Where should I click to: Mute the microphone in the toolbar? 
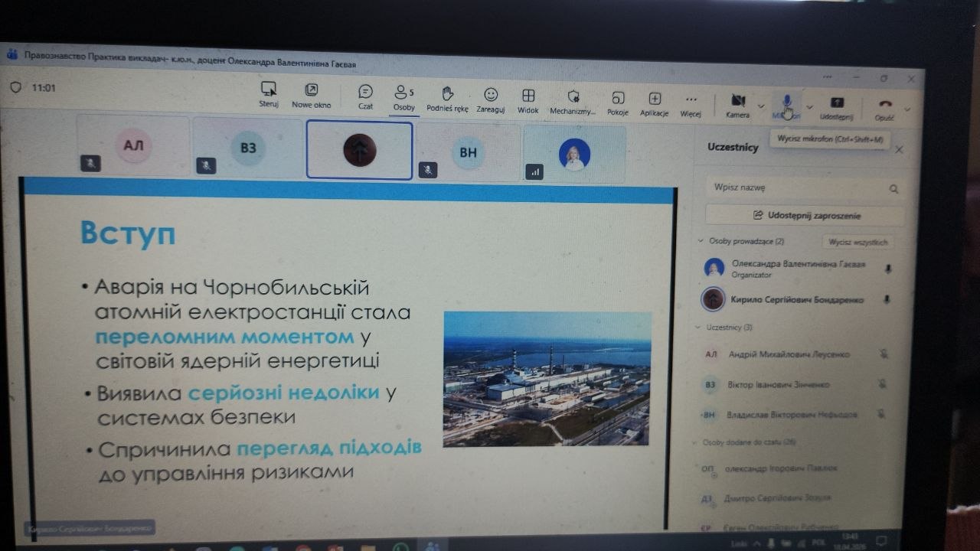786,106
